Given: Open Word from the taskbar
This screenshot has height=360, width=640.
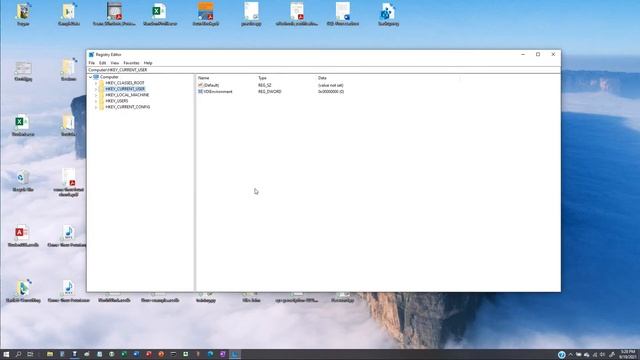Looking at the screenshot, I should coord(136,354).
